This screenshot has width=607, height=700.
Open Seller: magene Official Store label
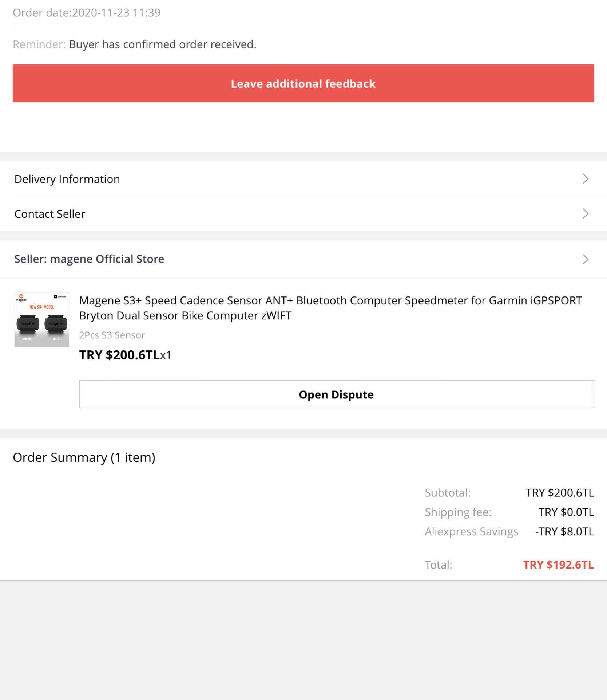[89, 259]
